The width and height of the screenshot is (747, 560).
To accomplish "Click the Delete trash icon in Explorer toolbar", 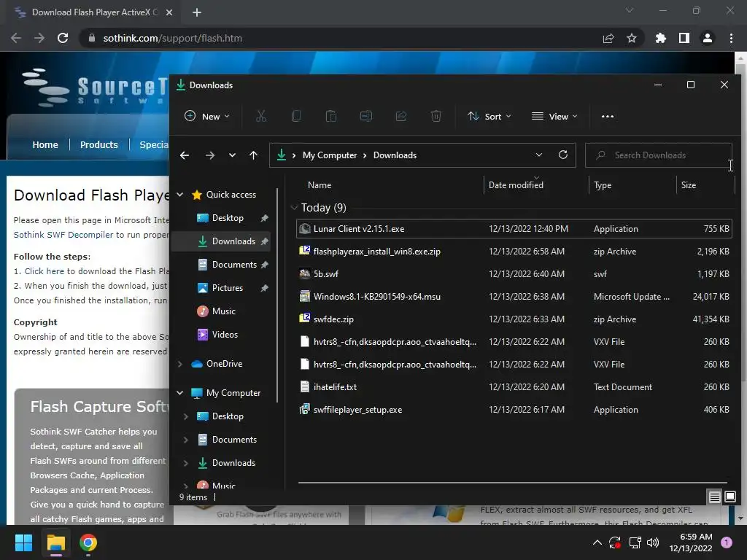I will click(436, 116).
